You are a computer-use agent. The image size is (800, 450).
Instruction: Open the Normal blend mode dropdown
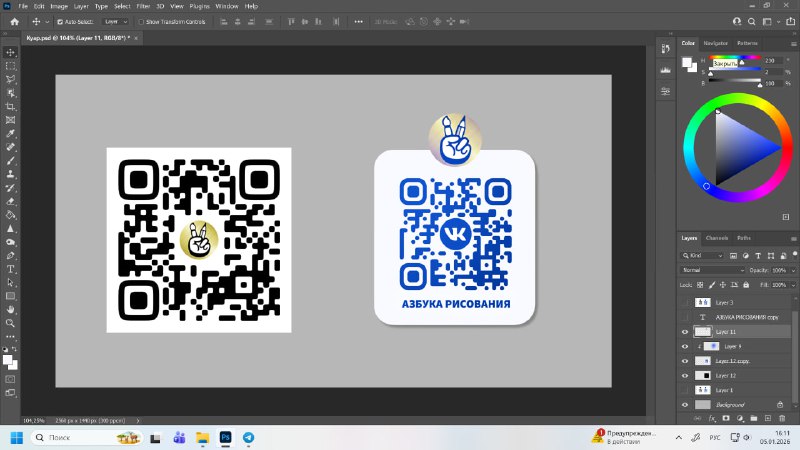click(x=712, y=270)
